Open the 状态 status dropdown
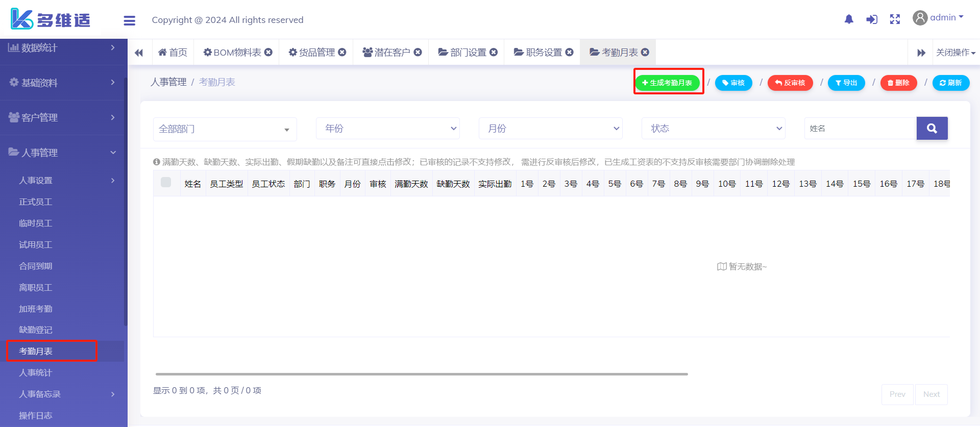Screen dimensions: 980x427 [x=713, y=129]
